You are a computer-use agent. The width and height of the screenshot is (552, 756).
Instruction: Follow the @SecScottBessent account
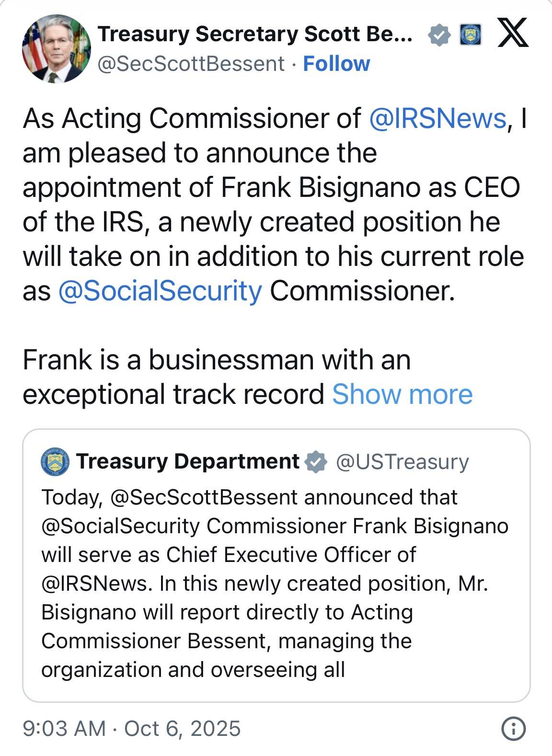(x=336, y=64)
